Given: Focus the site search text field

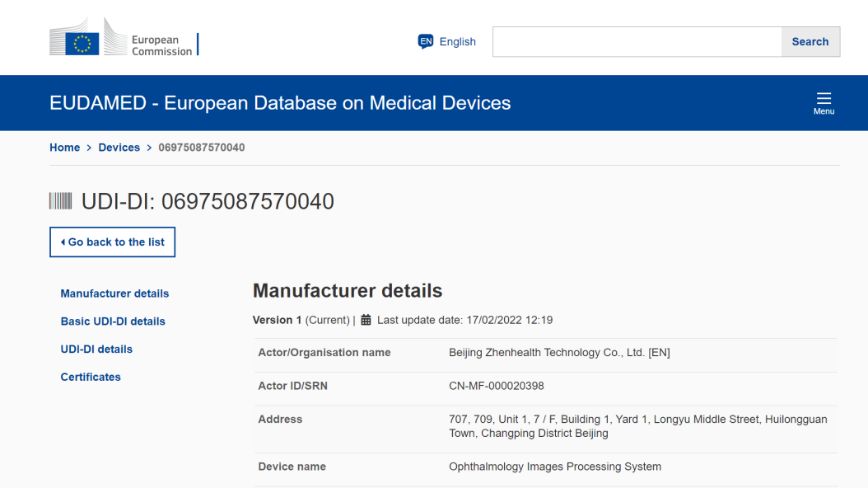Looking at the screenshot, I should pos(637,42).
